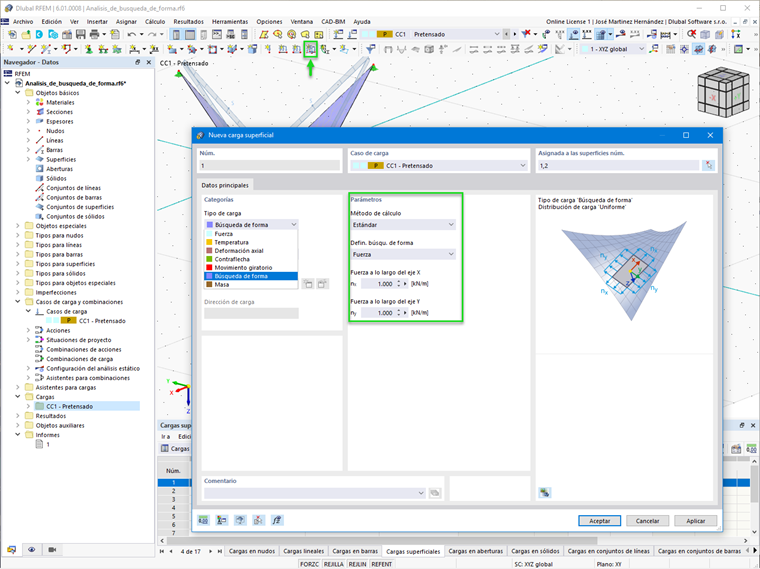Image resolution: width=760 pixels, height=569 pixels.
Task: Toggle REFENT in the status bar
Action: [381, 564]
